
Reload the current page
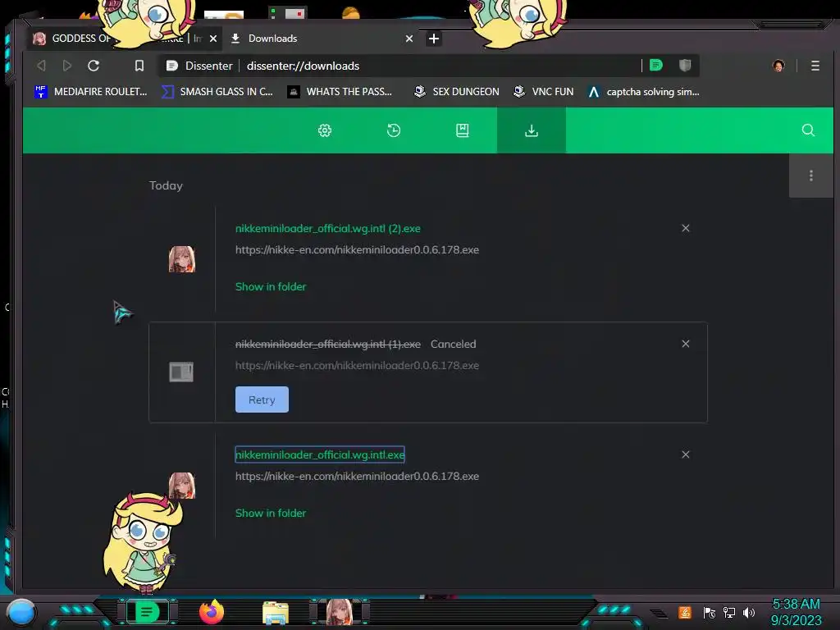(94, 66)
